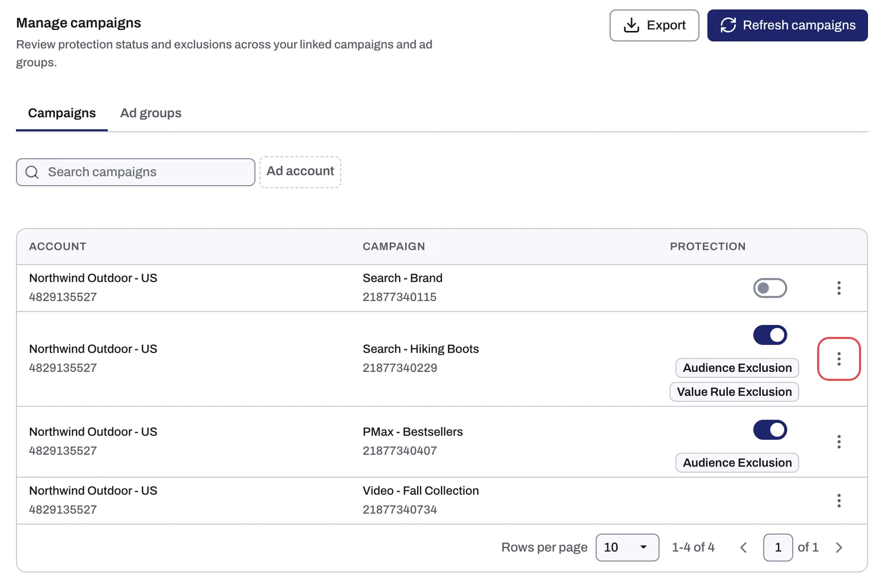
Task: Disable protection for Search - Hiking Boots
Action: click(770, 335)
